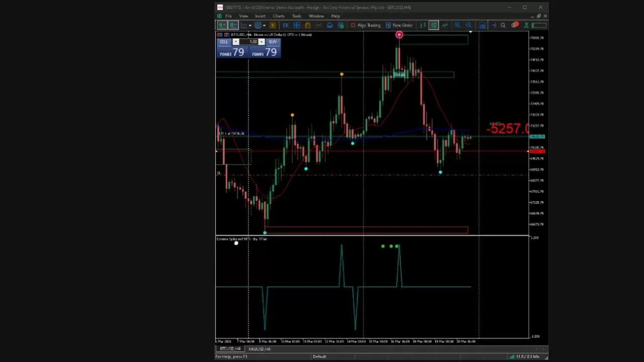Open the Window menu
644x362 pixels.
tap(316, 16)
